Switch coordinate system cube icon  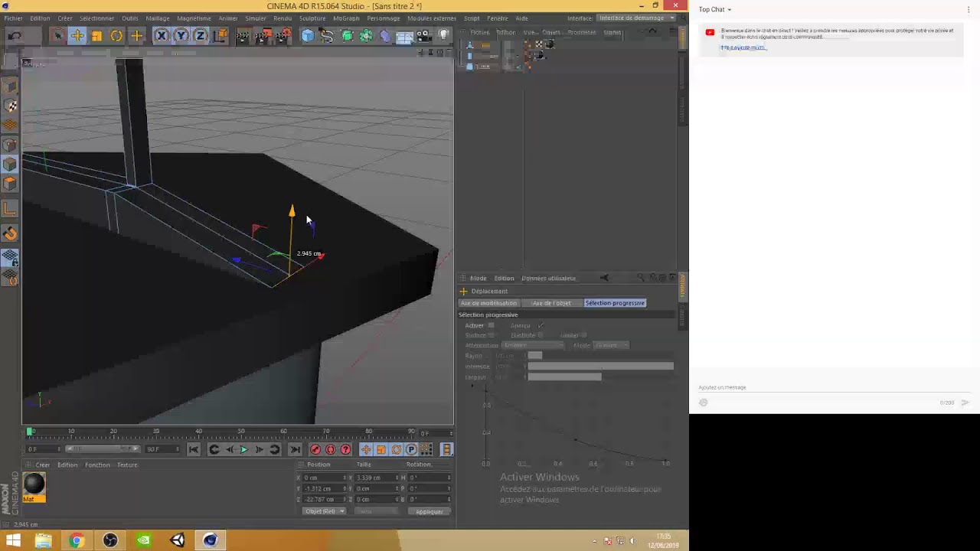coord(220,35)
